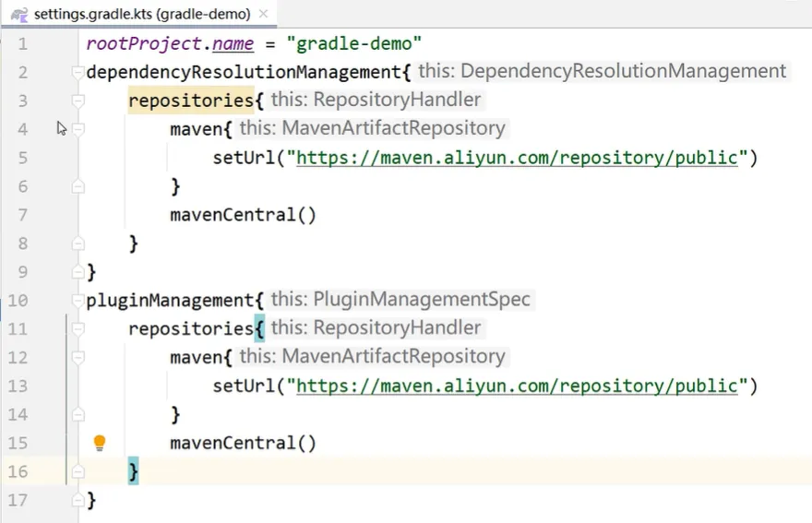Click PluginManagementSpec inlay hint

[x=401, y=299]
